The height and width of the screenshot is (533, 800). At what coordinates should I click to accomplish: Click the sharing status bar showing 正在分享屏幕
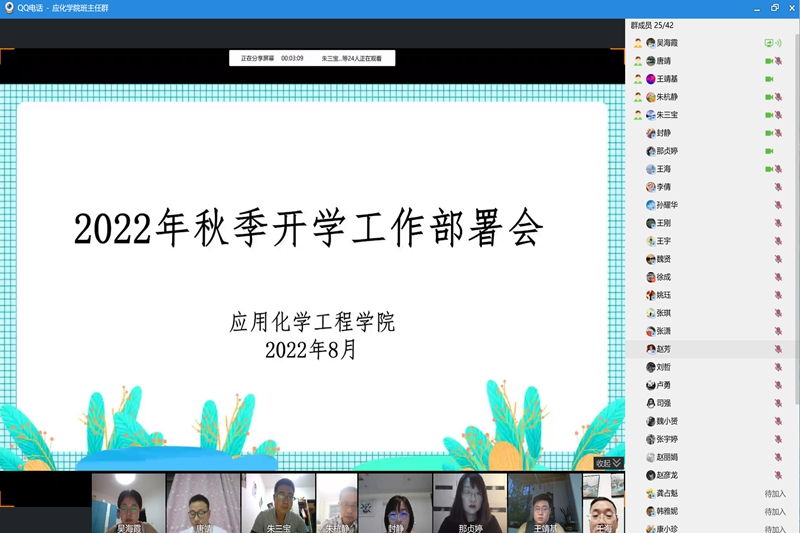pyautogui.click(x=311, y=59)
